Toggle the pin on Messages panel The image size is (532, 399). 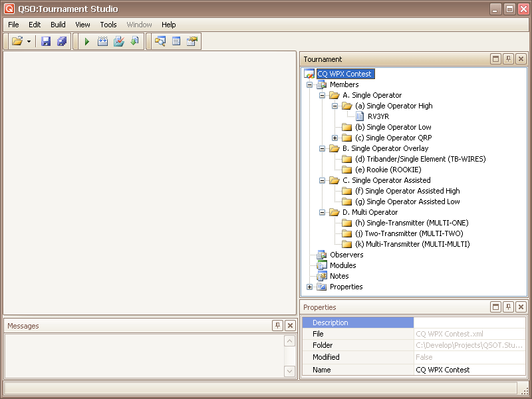point(277,325)
